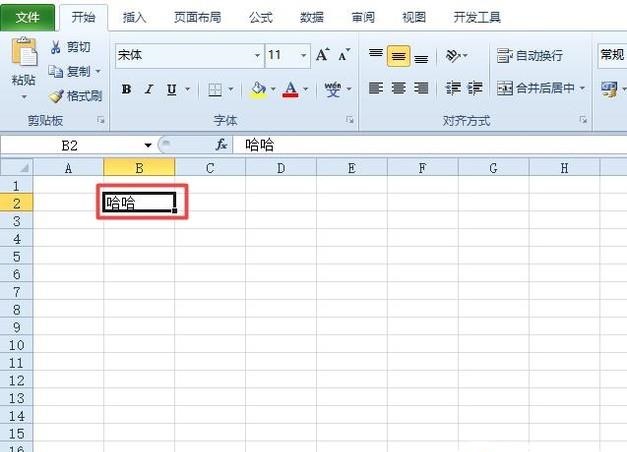The width and height of the screenshot is (627, 452).
Task: Open copy options dropdown arrow
Action: (98, 72)
